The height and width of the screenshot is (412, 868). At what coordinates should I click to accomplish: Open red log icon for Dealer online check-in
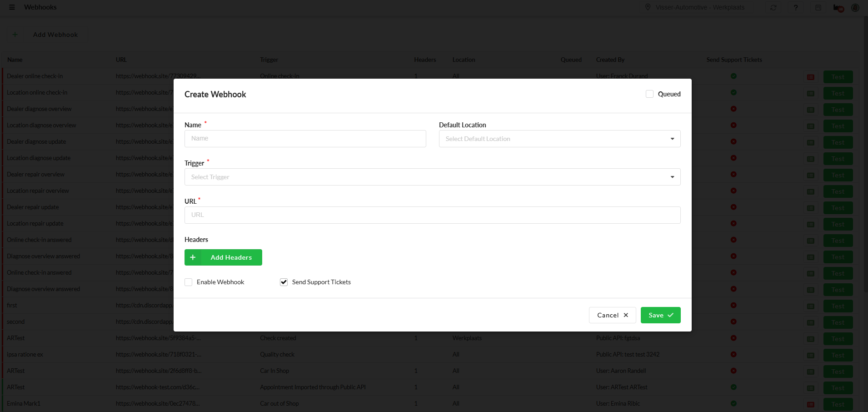tap(810, 77)
